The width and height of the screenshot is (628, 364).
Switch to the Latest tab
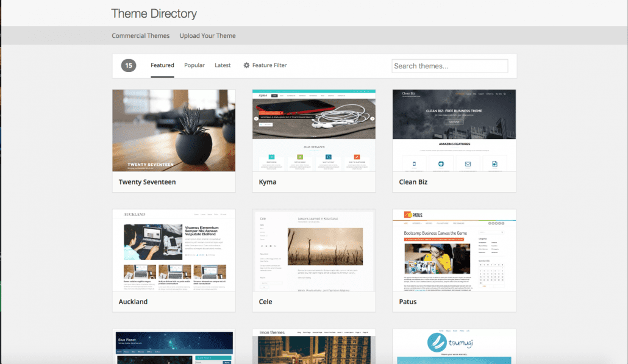click(223, 65)
